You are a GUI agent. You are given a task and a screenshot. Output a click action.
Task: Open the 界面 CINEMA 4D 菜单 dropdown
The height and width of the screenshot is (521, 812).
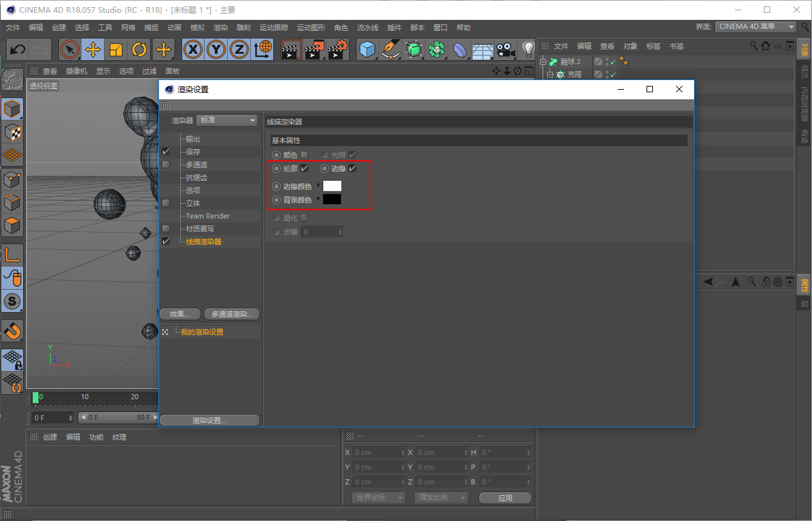pos(756,27)
